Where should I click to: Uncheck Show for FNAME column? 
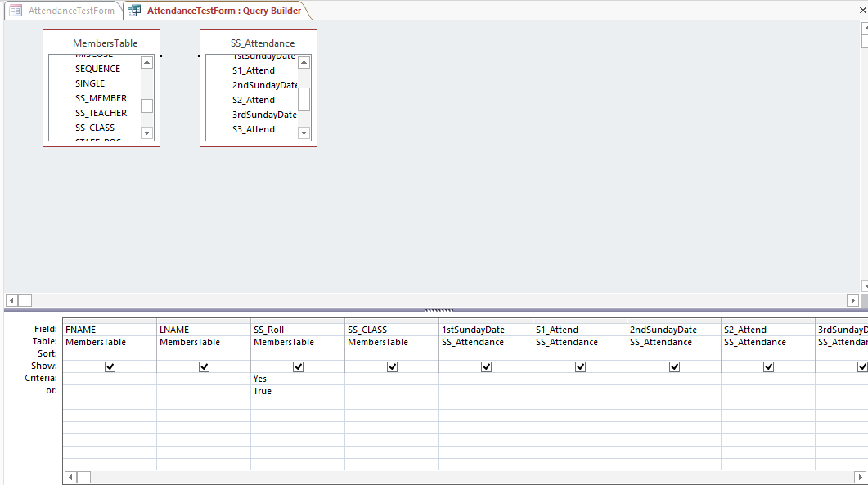click(110, 366)
